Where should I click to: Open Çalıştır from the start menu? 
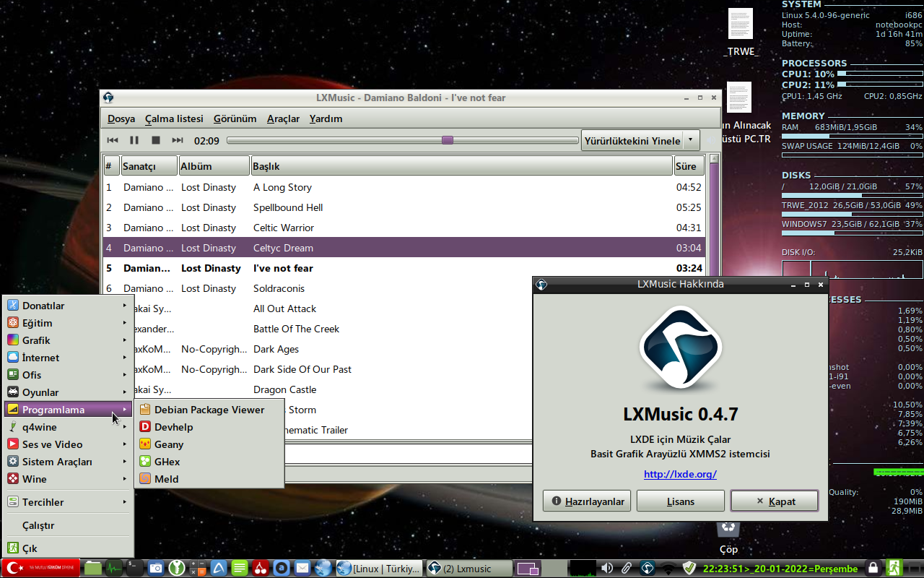point(69,525)
